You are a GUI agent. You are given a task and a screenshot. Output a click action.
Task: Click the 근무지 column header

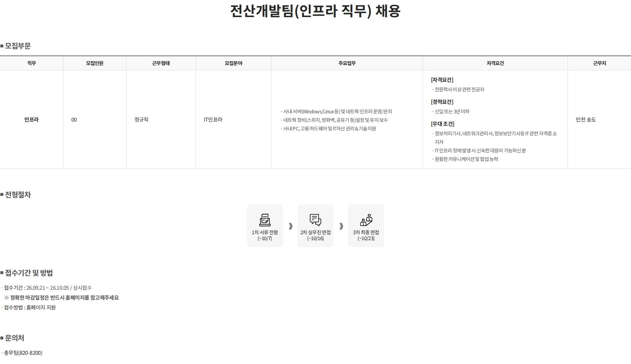coord(599,63)
